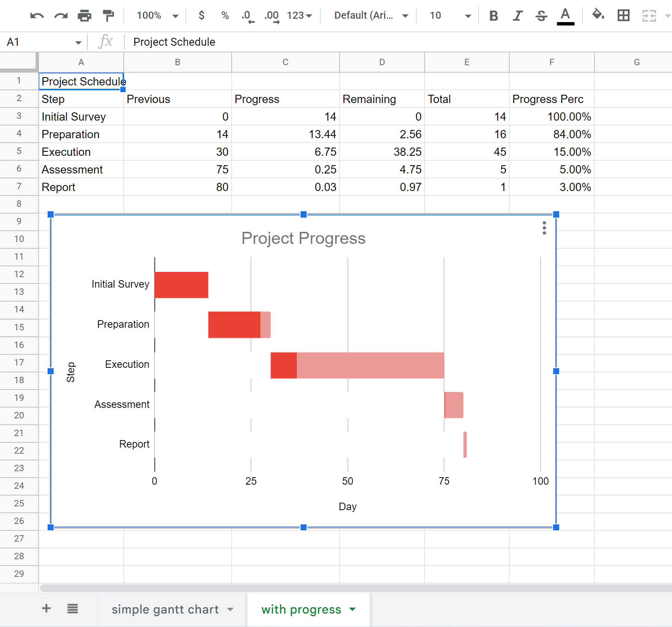
Task: Click the Previous header cell
Action: point(178,99)
